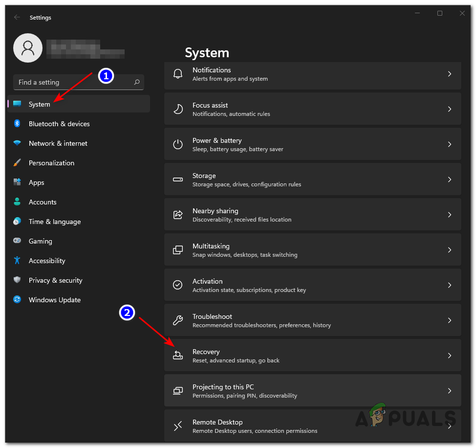
Task: Click 'Recommended troubleshooters, preferences, history' text
Action: coord(261,325)
